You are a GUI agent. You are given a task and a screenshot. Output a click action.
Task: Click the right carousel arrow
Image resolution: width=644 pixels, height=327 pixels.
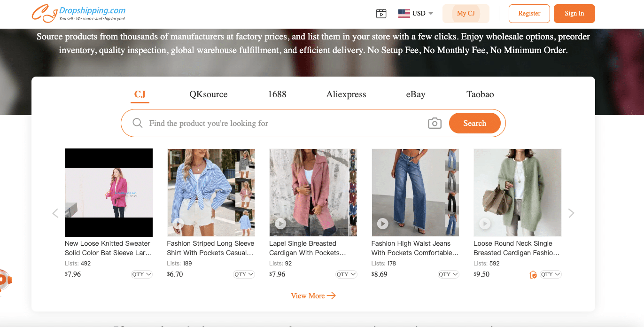[571, 213]
